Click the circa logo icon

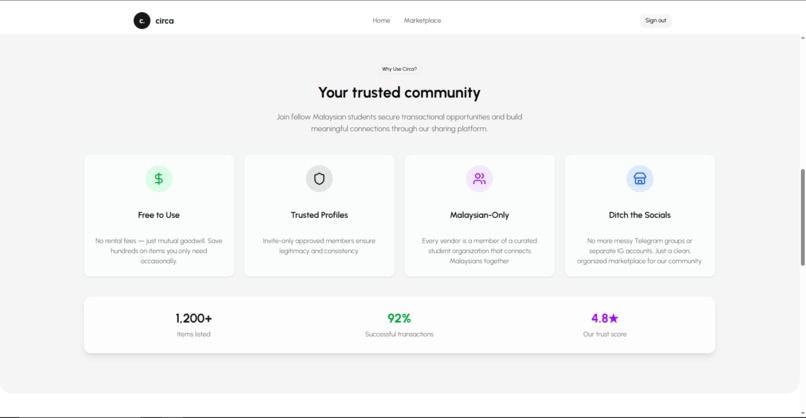point(142,21)
